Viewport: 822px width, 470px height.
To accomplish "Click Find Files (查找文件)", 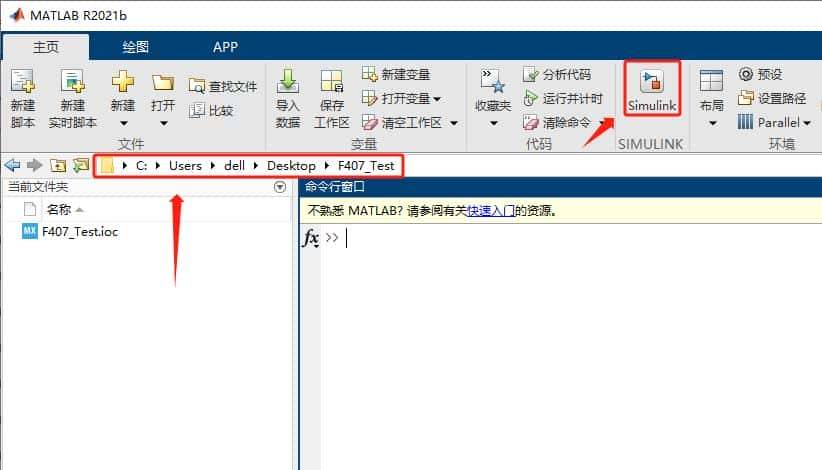I will coord(223,86).
